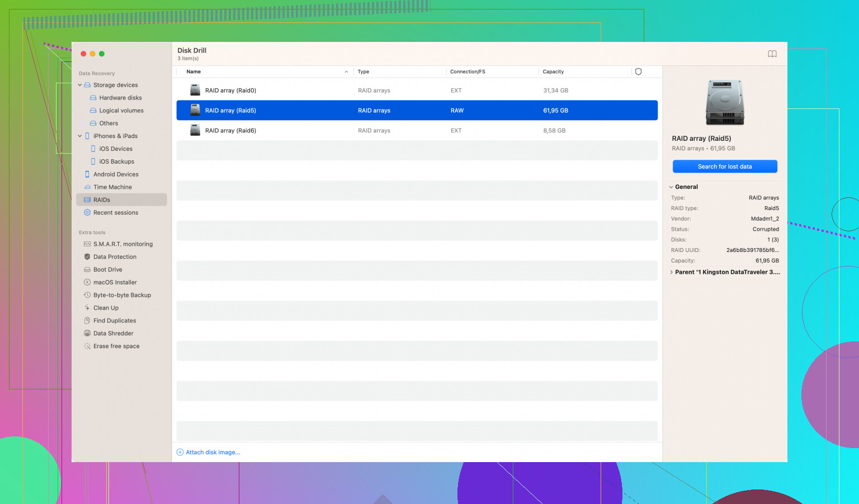Open Recent sessions in sidebar
The width and height of the screenshot is (859, 504).
click(x=115, y=213)
